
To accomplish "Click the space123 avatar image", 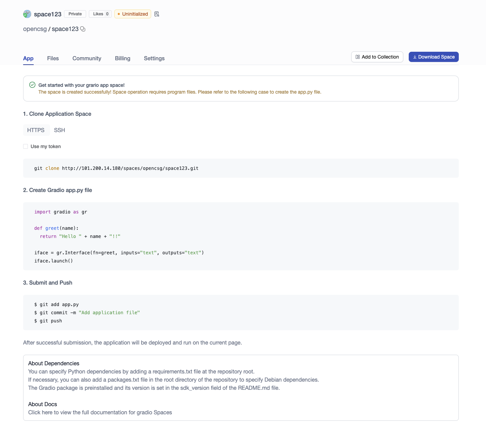I will pyautogui.click(x=27, y=14).
